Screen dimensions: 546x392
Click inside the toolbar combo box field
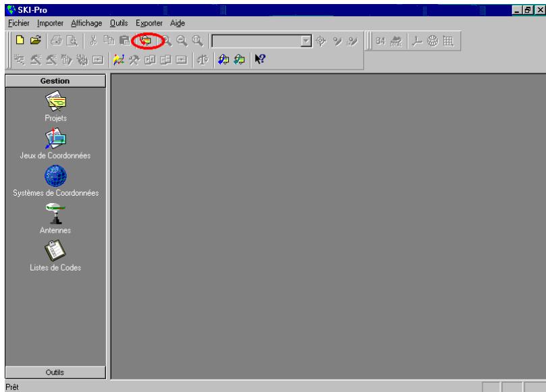coord(256,41)
